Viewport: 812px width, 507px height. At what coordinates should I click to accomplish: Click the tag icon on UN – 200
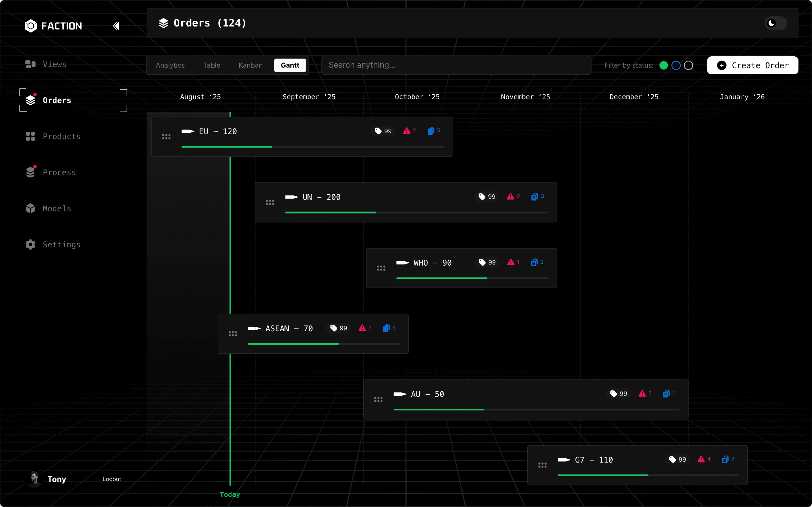click(x=482, y=197)
